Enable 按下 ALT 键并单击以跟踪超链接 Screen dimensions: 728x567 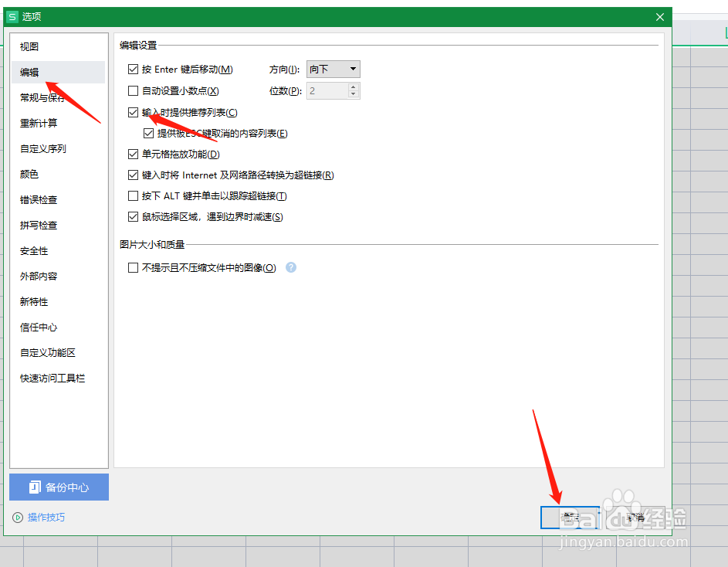(x=134, y=195)
